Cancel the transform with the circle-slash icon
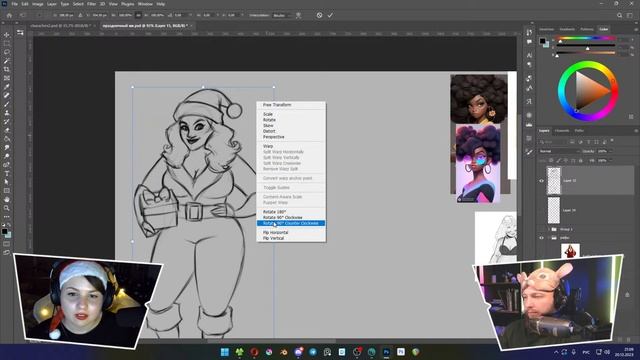This screenshot has width=640, height=360. [x=319, y=15]
